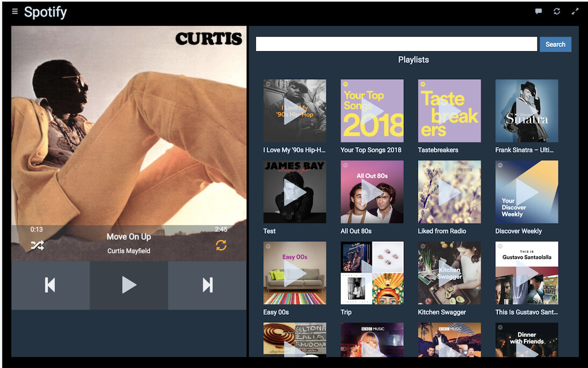588x368 pixels.
Task: Play the Kitchen Swagger cover
Action: coord(449,273)
